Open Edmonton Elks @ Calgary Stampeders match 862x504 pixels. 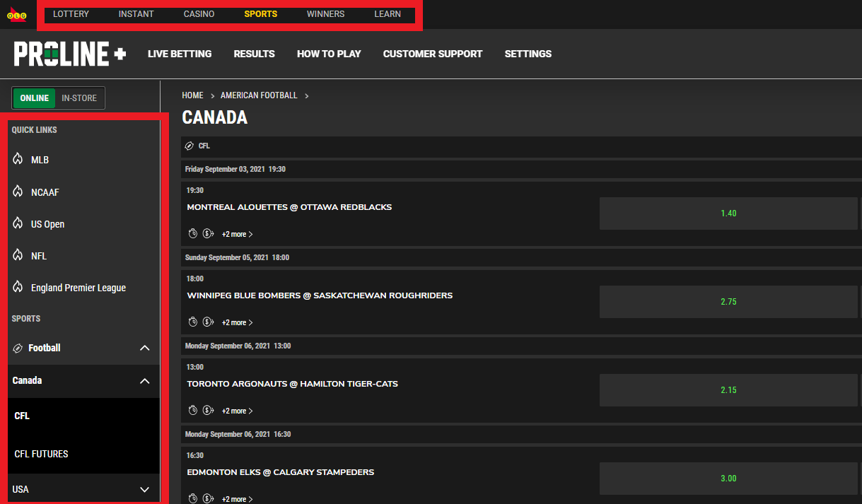point(280,472)
